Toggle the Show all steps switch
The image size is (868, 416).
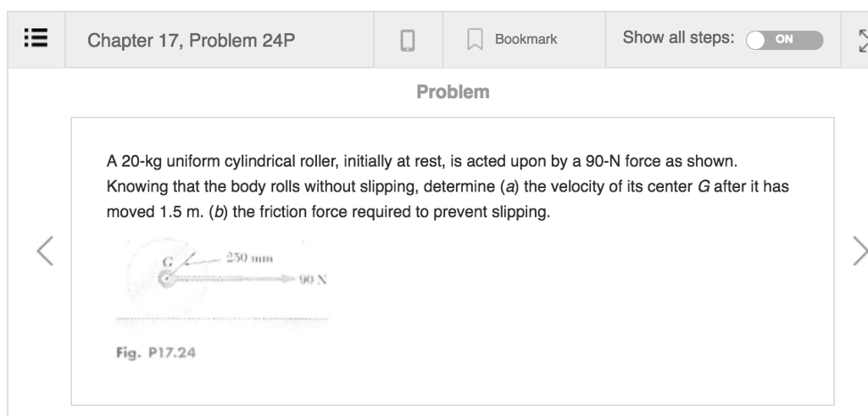click(784, 40)
